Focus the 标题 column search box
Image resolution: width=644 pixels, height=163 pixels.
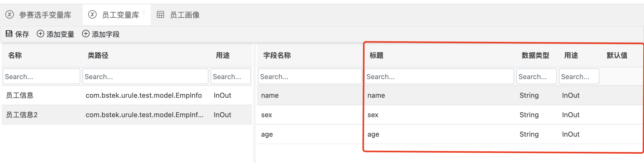439,76
